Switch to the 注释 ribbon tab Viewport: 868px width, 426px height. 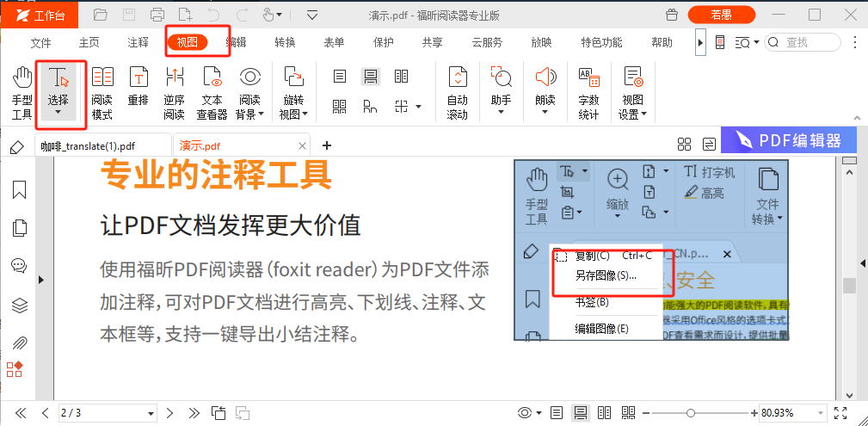(x=138, y=43)
